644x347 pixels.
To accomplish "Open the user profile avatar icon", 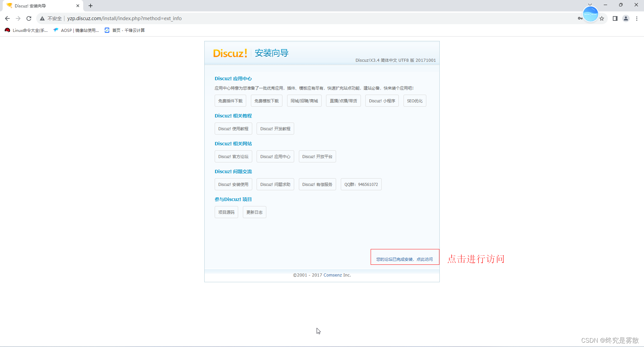I will tap(626, 18).
